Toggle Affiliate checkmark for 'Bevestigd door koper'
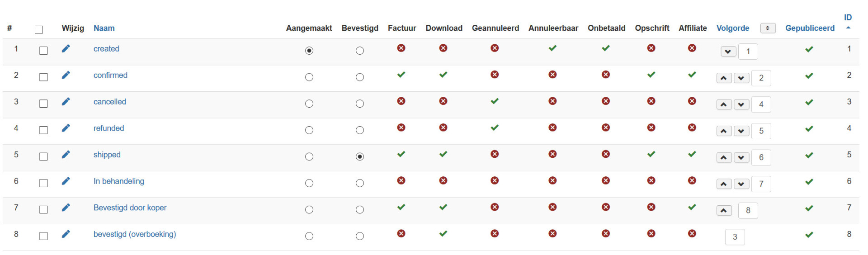The image size is (868, 255). coord(692,207)
